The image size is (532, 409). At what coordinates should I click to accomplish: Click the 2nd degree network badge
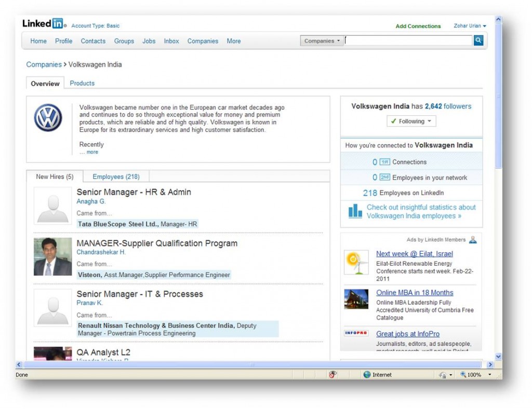tap(384, 177)
